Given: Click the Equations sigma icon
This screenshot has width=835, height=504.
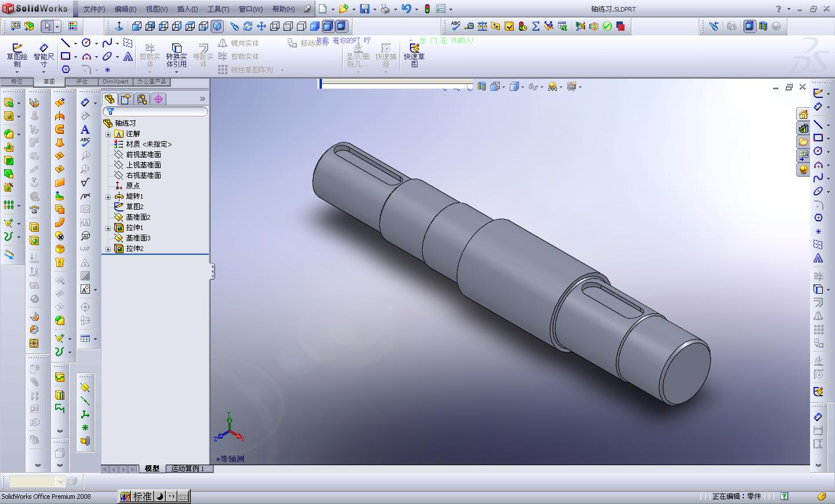Looking at the screenshot, I should 535,26.
